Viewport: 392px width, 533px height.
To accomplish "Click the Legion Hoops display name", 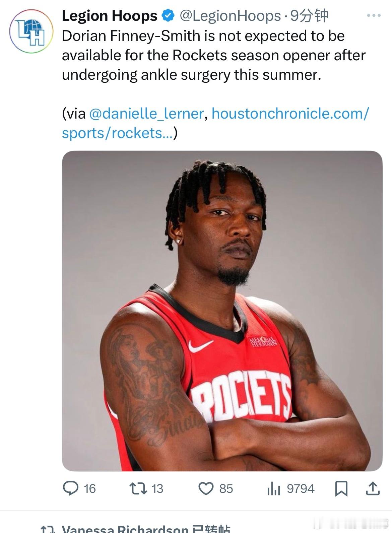I will click(x=110, y=16).
